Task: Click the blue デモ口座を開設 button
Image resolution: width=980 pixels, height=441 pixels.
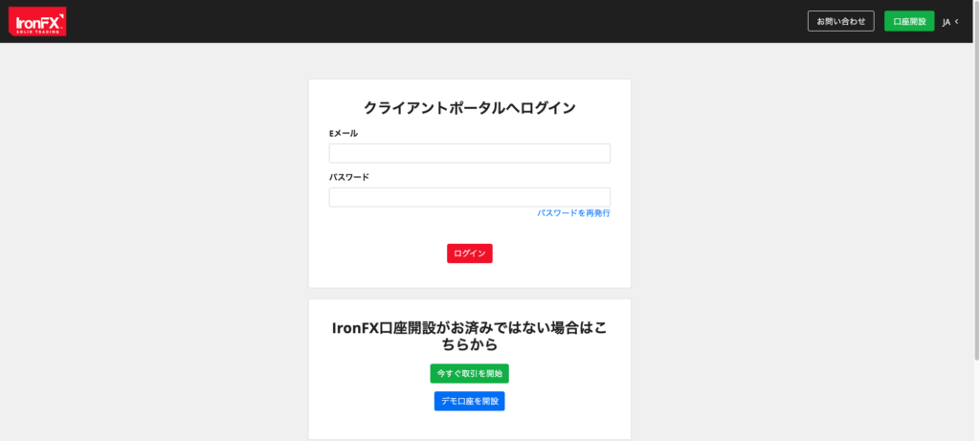Action: pos(469,402)
